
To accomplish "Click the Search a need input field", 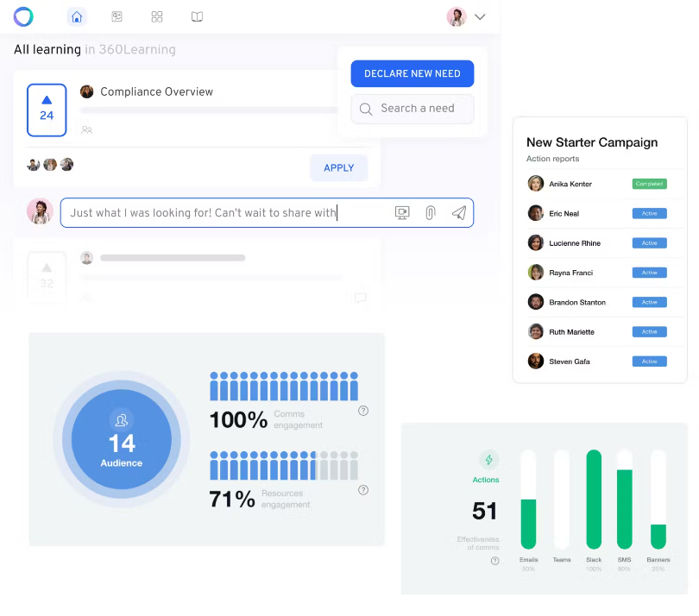I will (x=412, y=109).
